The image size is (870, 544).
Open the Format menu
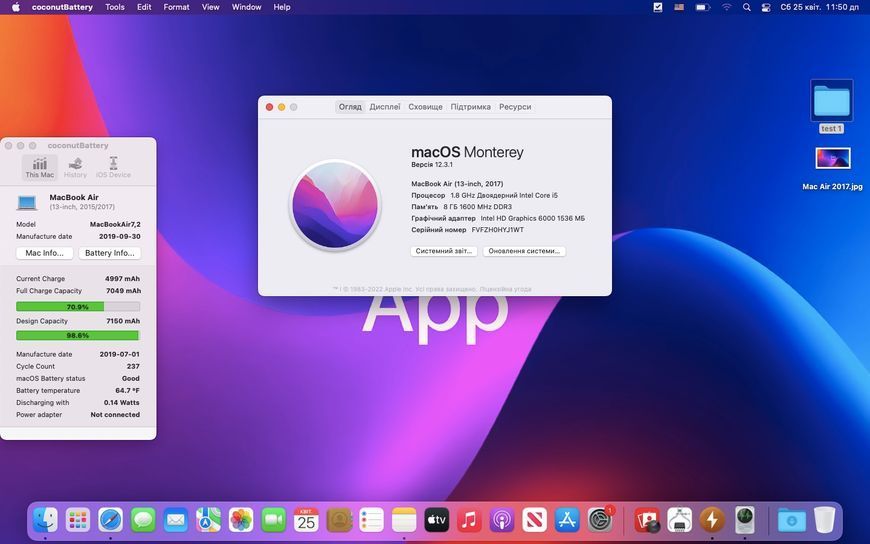tap(176, 7)
